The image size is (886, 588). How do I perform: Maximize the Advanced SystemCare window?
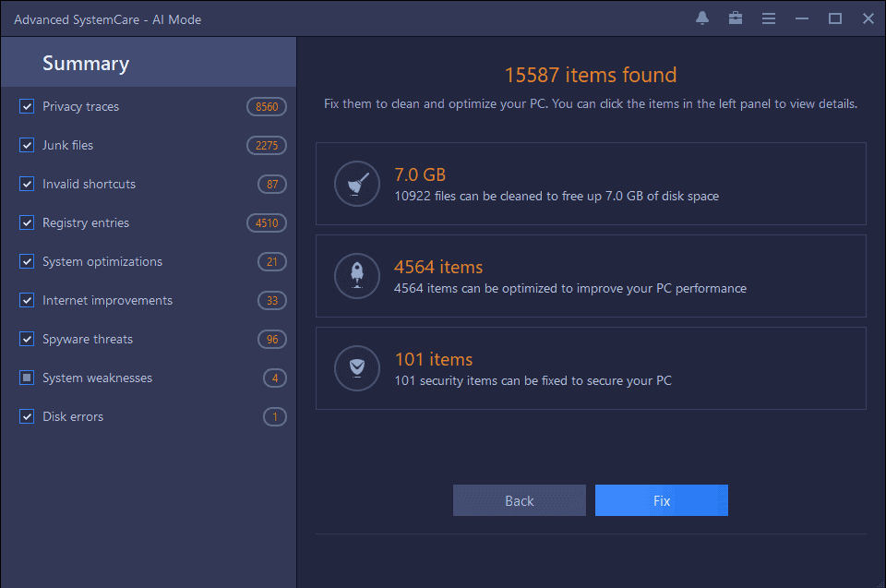click(x=834, y=18)
